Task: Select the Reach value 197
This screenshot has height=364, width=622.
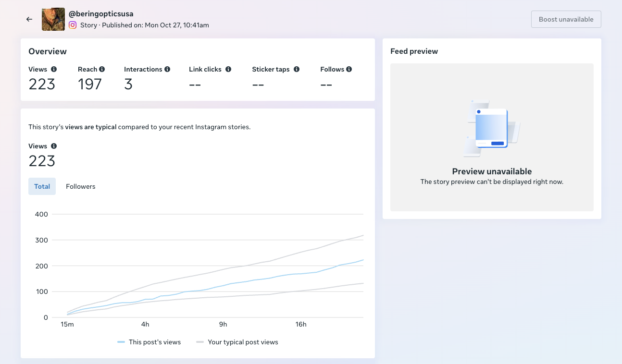Action: tap(90, 84)
